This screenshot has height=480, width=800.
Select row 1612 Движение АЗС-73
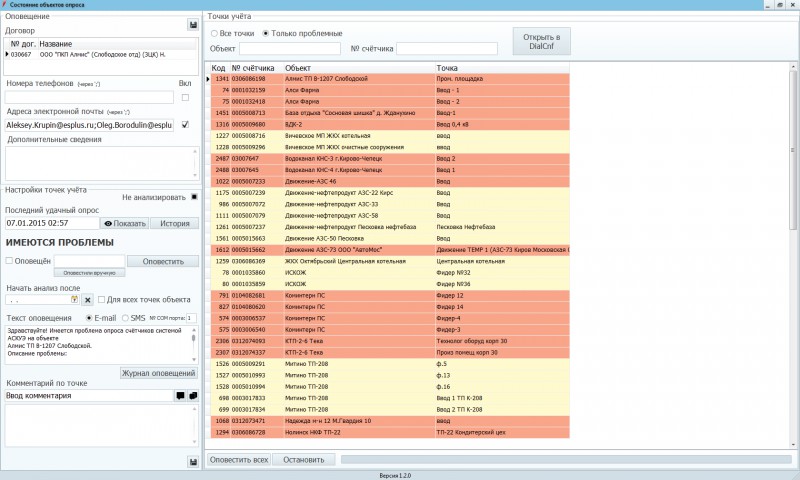point(390,250)
